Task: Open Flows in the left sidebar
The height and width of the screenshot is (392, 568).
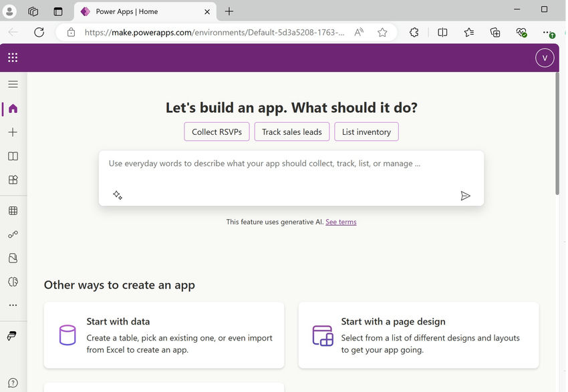Action: click(13, 234)
